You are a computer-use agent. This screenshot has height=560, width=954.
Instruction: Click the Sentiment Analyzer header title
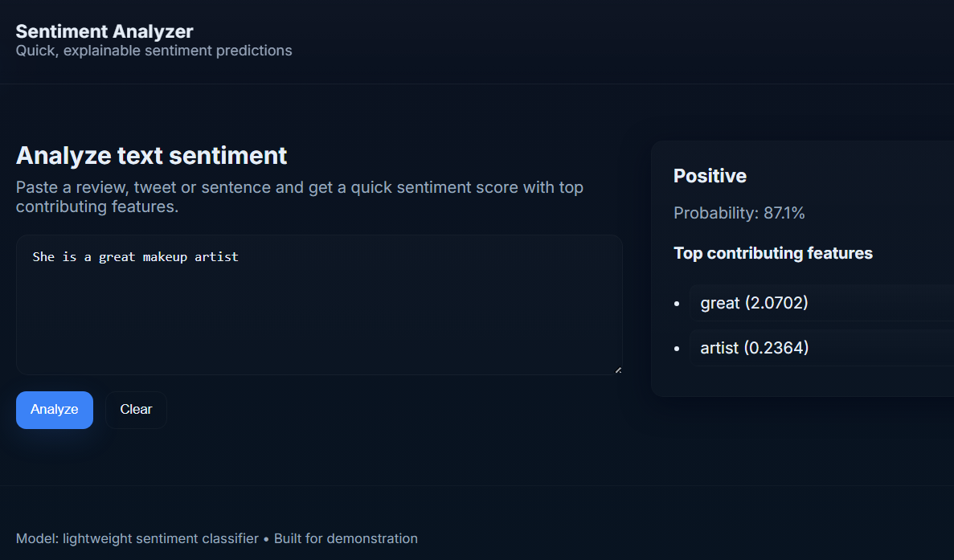point(104,31)
